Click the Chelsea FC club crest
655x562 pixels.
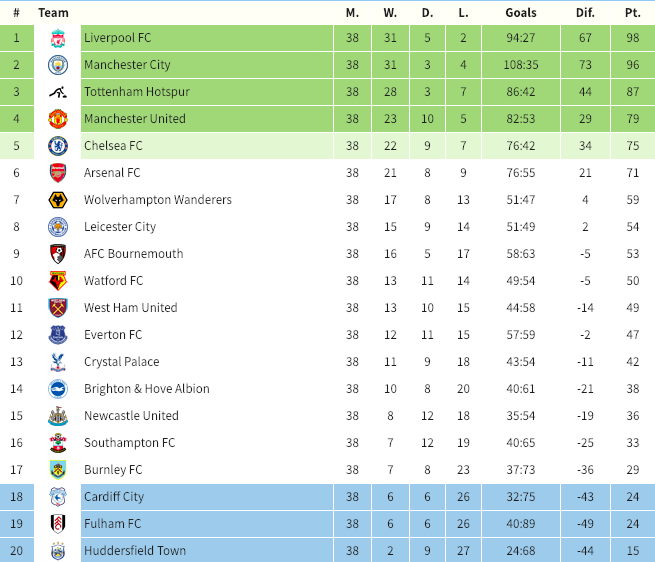(57, 146)
